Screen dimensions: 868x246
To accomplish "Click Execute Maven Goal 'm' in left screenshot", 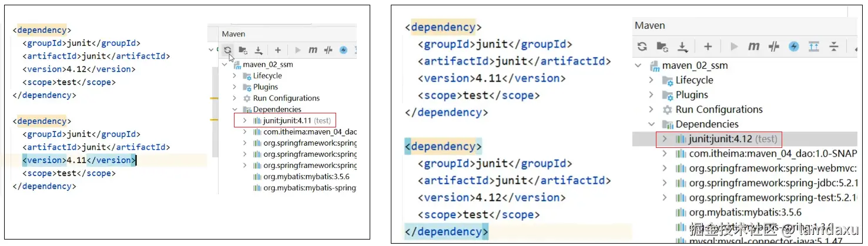I will point(313,50).
